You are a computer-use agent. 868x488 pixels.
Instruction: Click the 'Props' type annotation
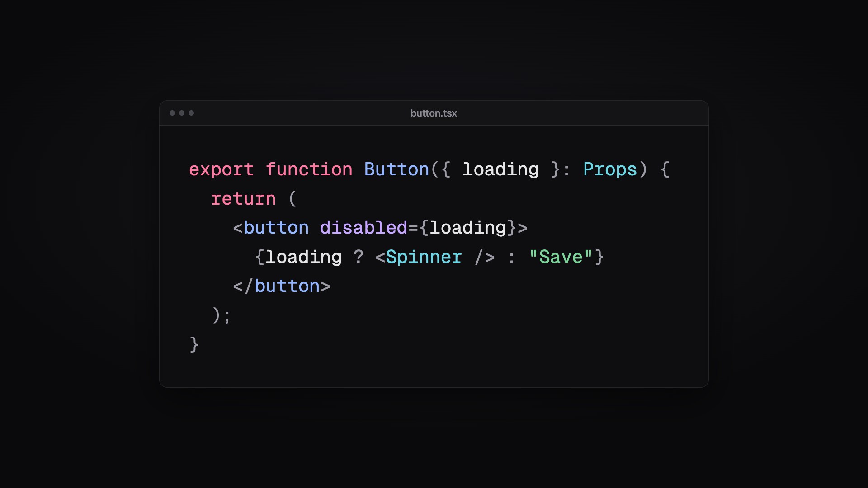tap(610, 170)
